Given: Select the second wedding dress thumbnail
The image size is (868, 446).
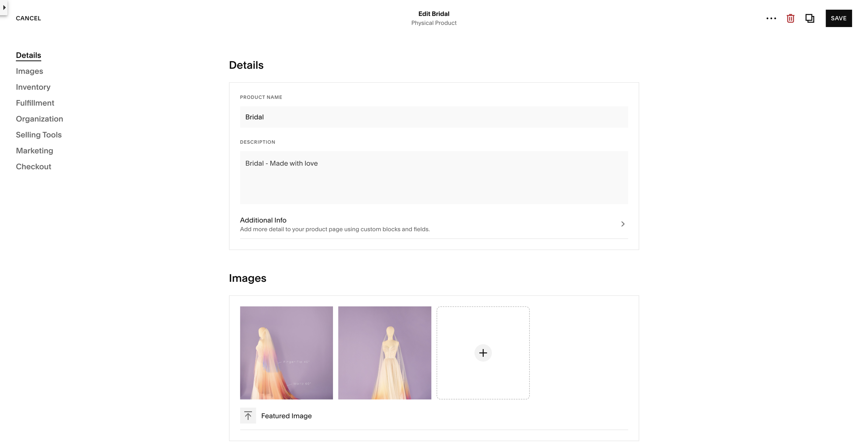Looking at the screenshot, I should (384, 353).
